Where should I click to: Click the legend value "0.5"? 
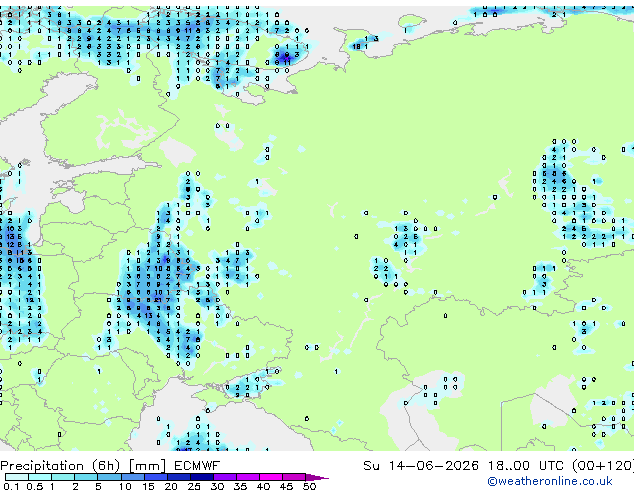coord(34,486)
